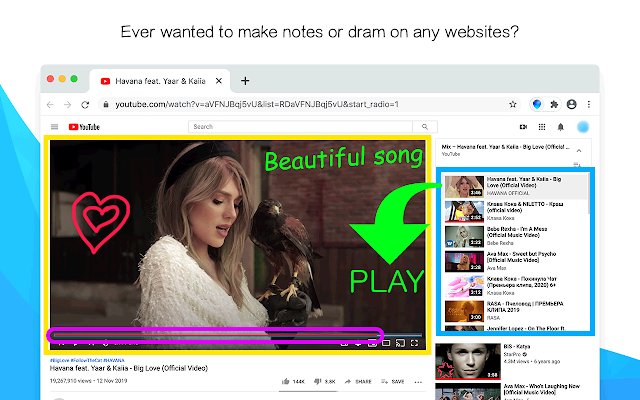
Task: Click the hashtag links above the video title
Action: (87, 360)
